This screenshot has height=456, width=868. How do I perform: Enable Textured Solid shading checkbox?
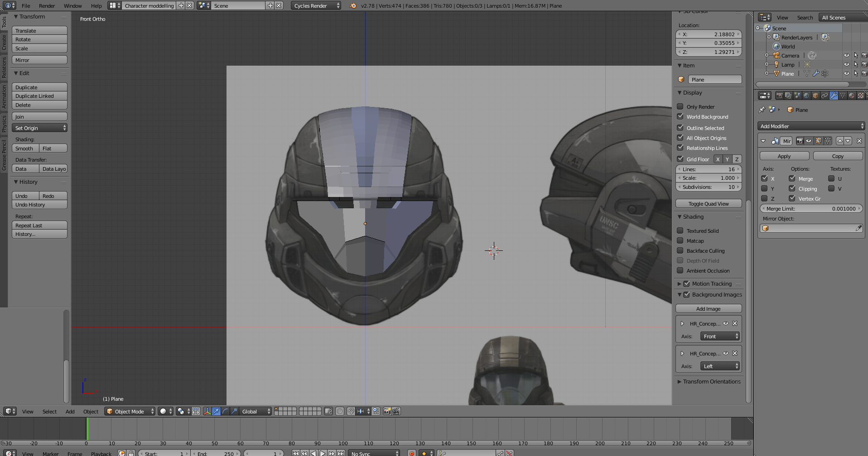[x=680, y=230]
